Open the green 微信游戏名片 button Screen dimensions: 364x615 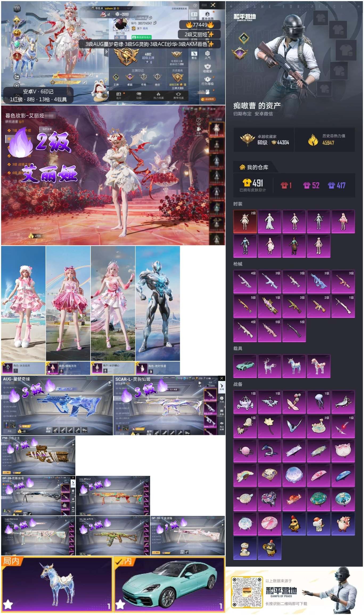[x=142, y=37]
